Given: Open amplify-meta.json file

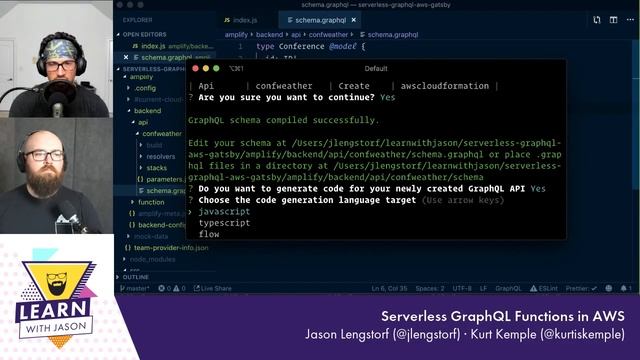Looking at the screenshot, I should tap(158, 213).
